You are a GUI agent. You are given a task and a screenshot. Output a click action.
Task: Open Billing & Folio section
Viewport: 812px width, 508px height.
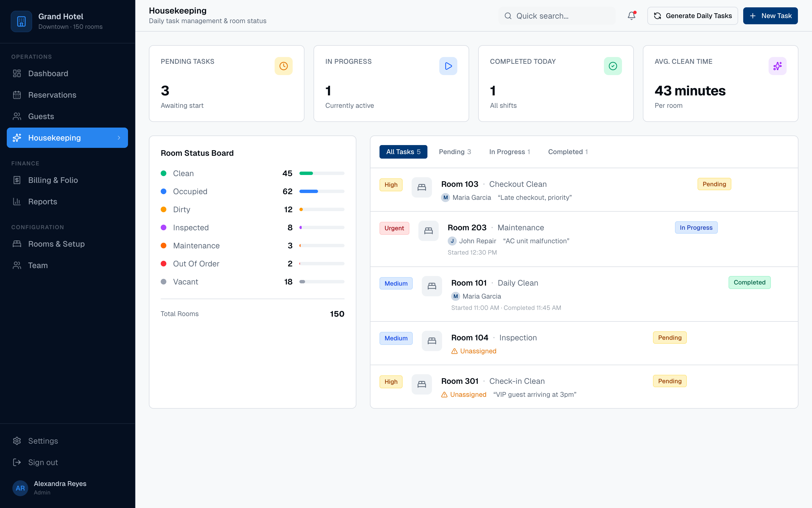click(x=67, y=180)
